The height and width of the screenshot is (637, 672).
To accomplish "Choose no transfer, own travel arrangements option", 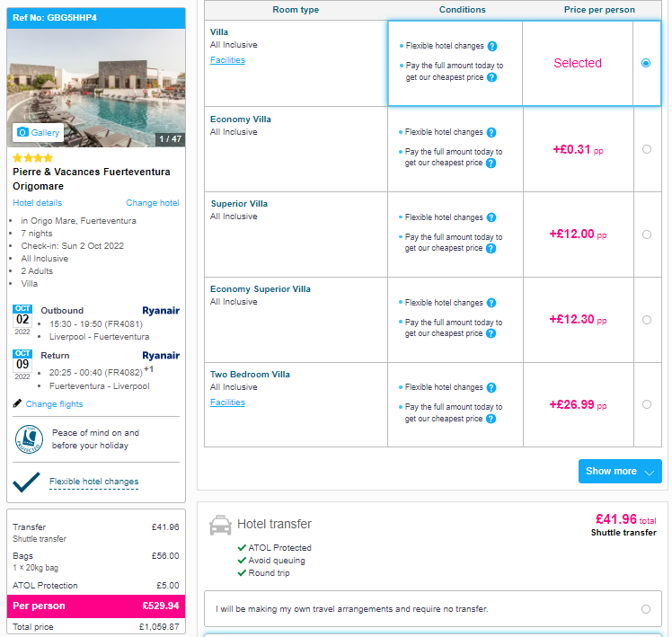I will [433, 609].
